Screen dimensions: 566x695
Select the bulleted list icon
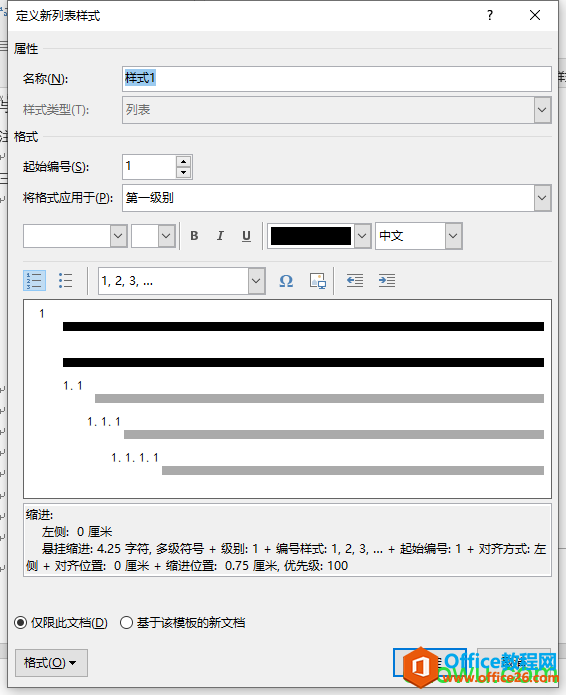pos(66,281)
